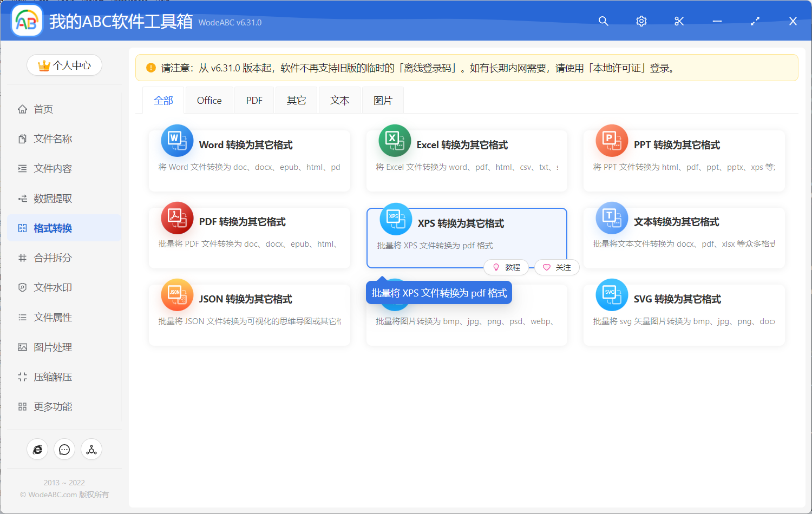
Task: Open the JSON conversion tool icon
Action: click(x=177, y=294)
